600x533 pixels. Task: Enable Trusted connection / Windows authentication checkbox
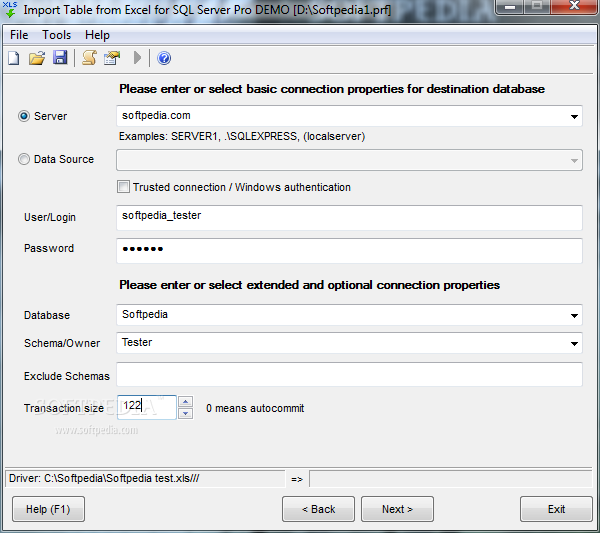(x=123, y=187)
